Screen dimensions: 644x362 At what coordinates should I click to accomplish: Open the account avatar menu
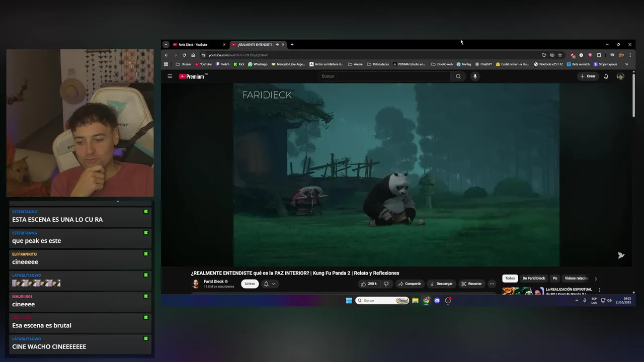click(x=620, y=76)
